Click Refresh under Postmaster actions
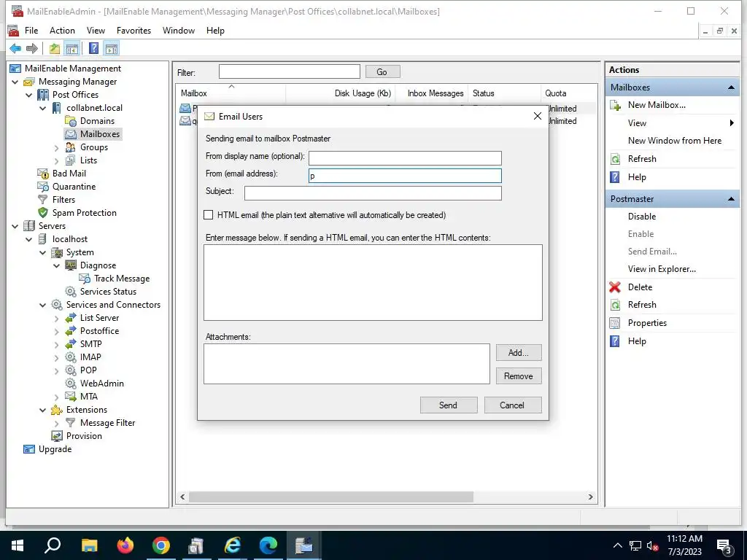 click(642, 305)
